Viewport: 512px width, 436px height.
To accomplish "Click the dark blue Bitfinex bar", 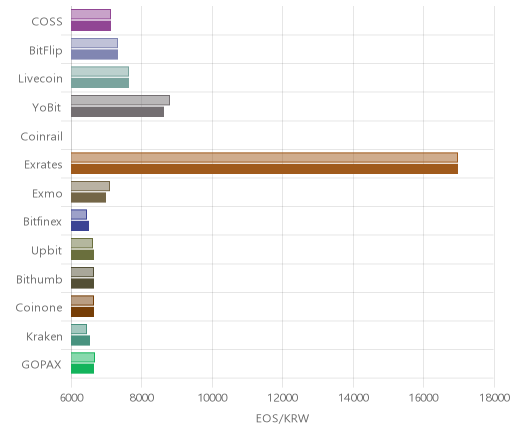I will pyautogui.click(x=80, y=226).
